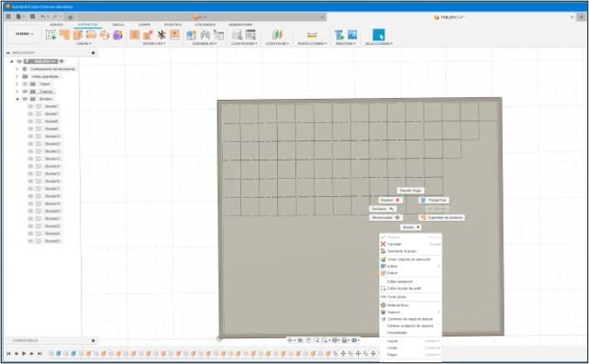Toggle visibility eye of Boceto18
This screenshot has width=589, height=364.
pos(31,196)
